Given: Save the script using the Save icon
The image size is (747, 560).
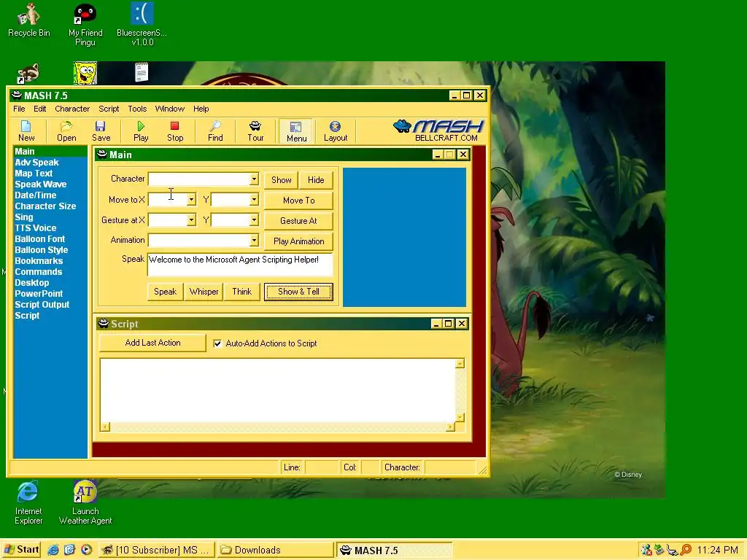Looking at the screenshot, I should pyautogui.click(x=101, y=131).
